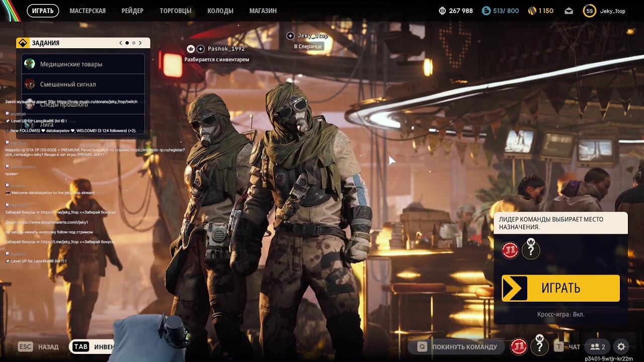Screen dimensions: 644x362
Task: Click the question mark avatar in bottom bar
Action: coord(539,346)
